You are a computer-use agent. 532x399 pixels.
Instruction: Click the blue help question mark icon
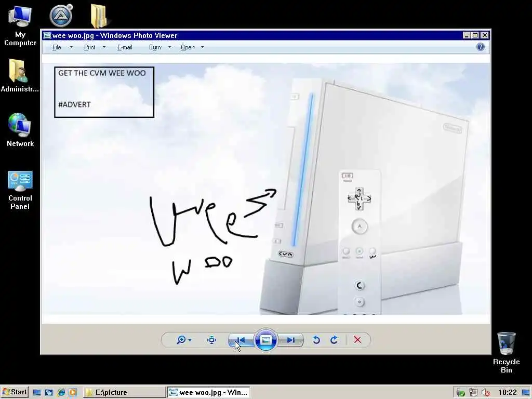click(481, 47)
